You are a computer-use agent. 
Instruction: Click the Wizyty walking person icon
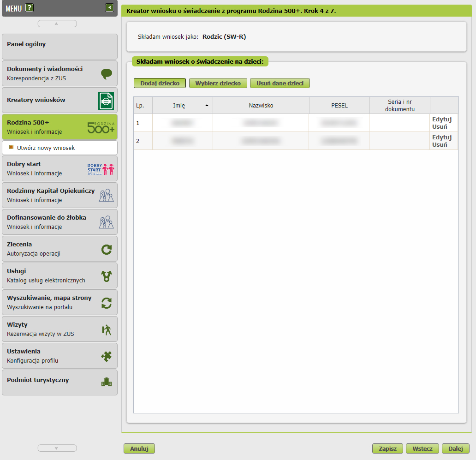[107, 330]
